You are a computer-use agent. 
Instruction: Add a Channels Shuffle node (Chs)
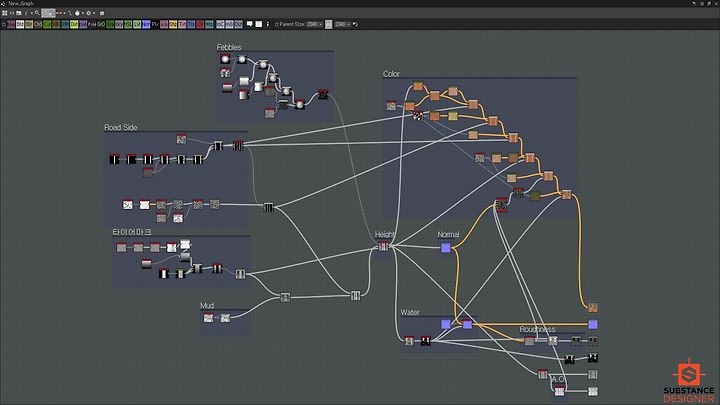pos(38,24)
